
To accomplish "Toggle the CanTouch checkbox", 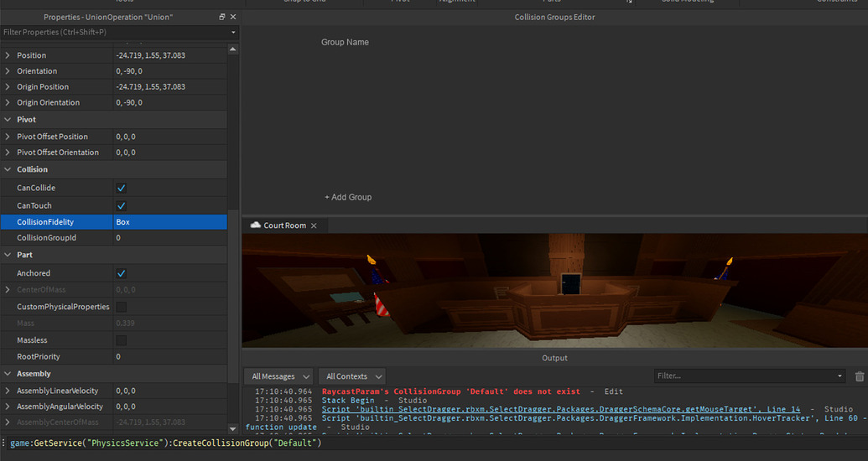I will 122,206.
